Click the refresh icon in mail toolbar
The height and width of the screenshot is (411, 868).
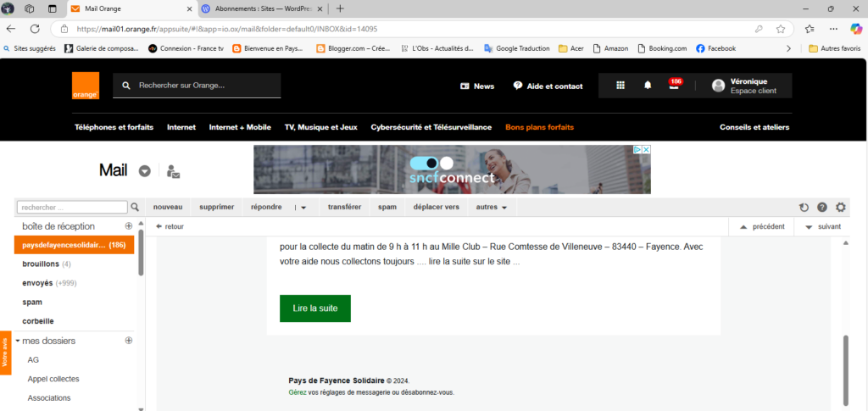tap(804, 207)
